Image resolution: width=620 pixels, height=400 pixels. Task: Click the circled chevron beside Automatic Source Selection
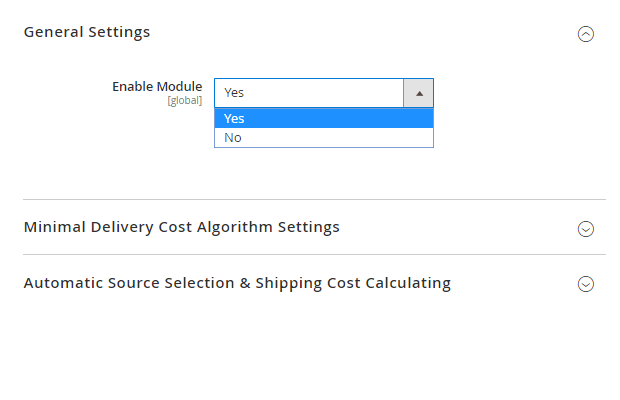click(x=586, y=284)
